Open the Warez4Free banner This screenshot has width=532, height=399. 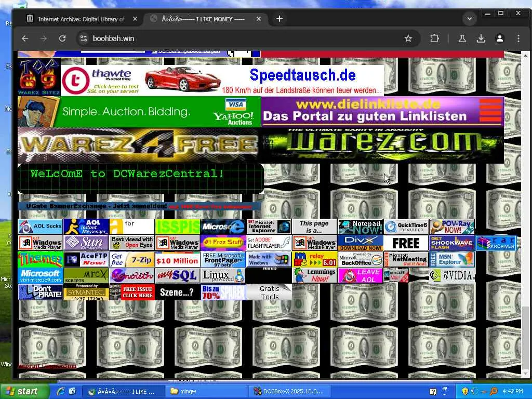click(x=139, y=145)
